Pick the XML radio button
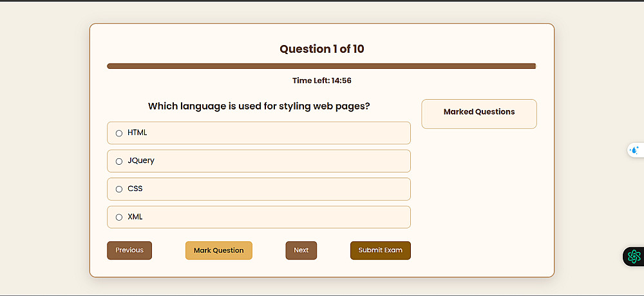Viewport: 644px width, 296px height. (x=119, y=217)
